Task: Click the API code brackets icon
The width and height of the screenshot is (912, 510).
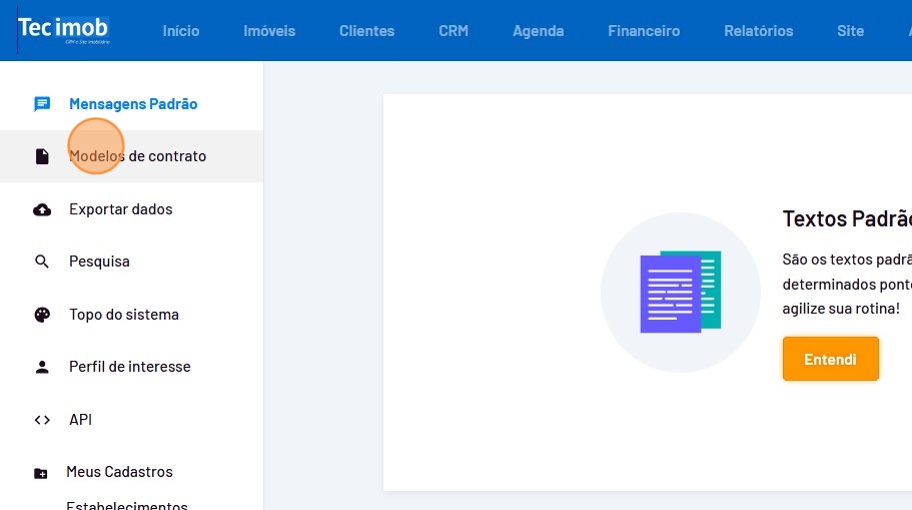Action: coord(42,420)
